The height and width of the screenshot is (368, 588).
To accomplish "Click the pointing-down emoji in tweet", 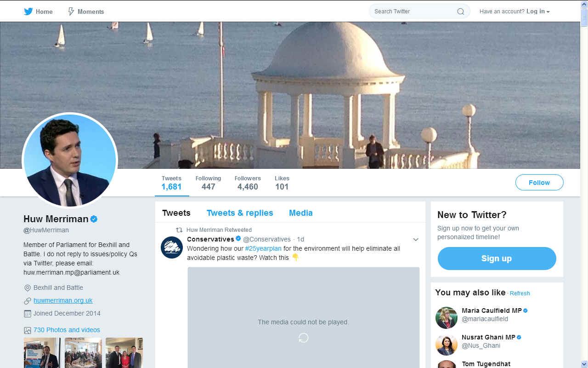I will pyautogui.click(x=295, y=257).
